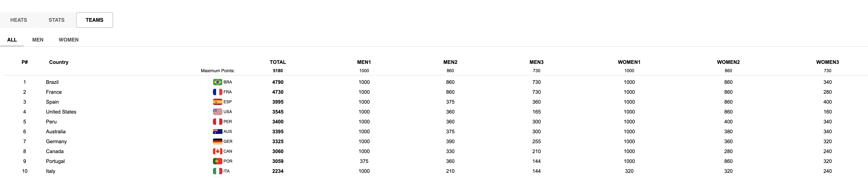Open the Portugal team name
Viewport: 868px width, 178px height.
point(55,161)
